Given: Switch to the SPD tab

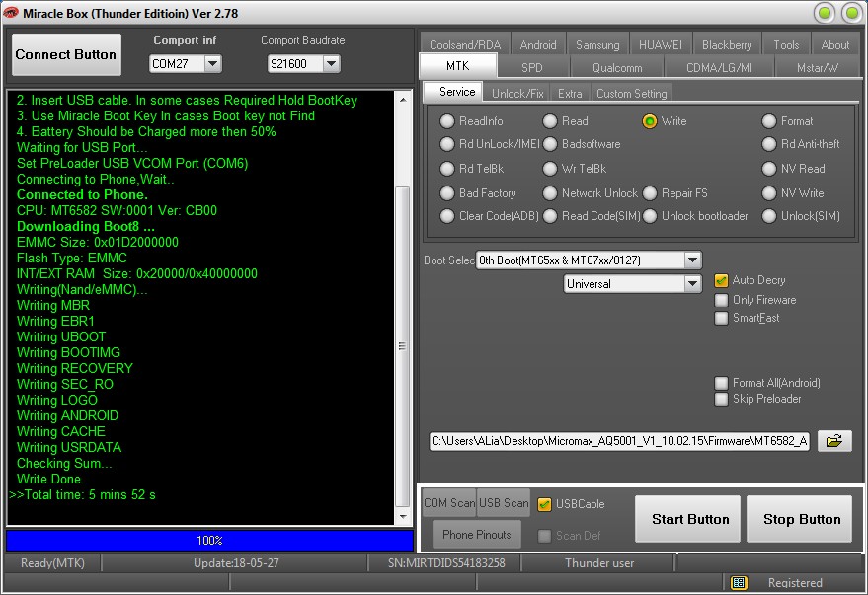Looking at the screenshot, I should click(532, 67).
